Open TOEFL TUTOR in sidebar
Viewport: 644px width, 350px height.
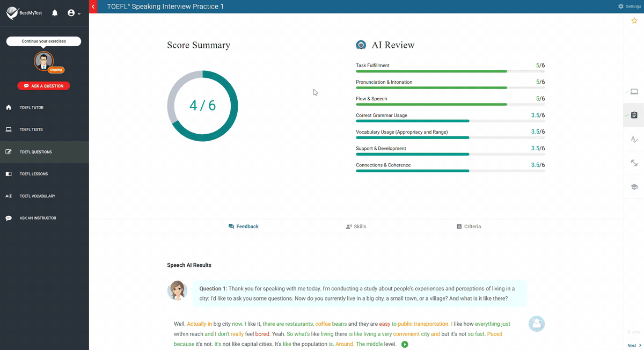pos(45,107)
